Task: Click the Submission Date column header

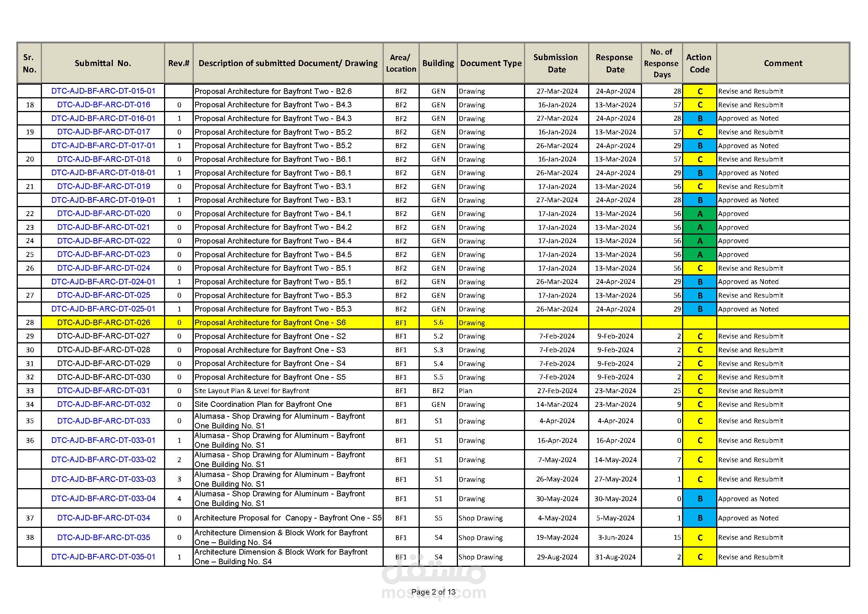Action: click(557, 63)
